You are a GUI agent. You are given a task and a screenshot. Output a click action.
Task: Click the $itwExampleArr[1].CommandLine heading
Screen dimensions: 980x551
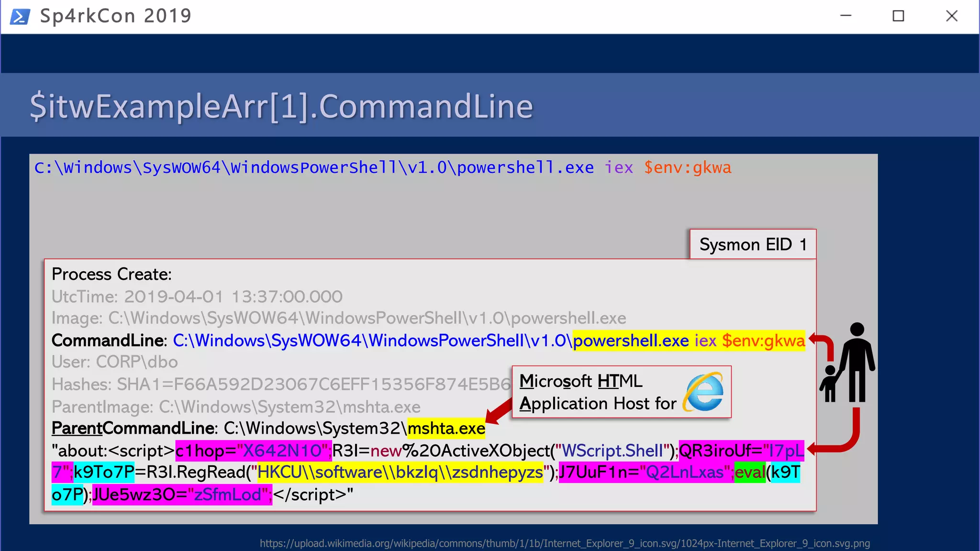tap(281, 106)
